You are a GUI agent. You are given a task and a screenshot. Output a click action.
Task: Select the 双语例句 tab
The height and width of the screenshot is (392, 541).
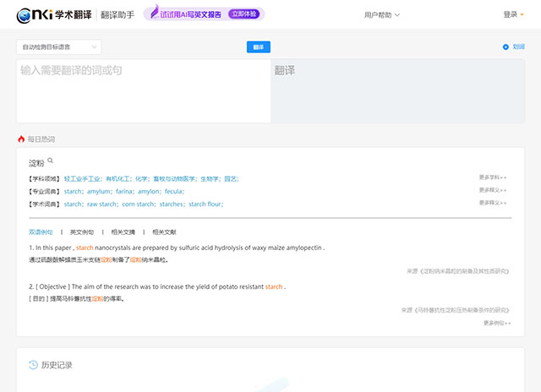pos(41,231)
